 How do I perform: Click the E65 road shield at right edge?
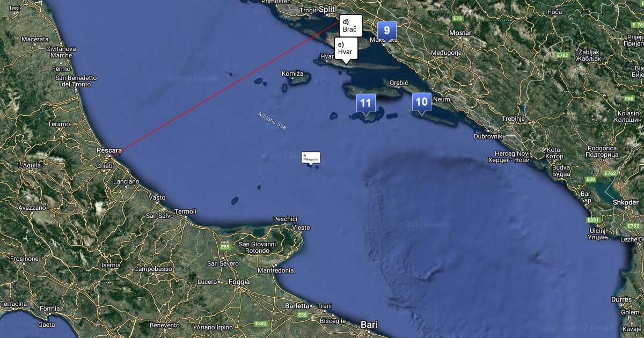pos(630,98)
